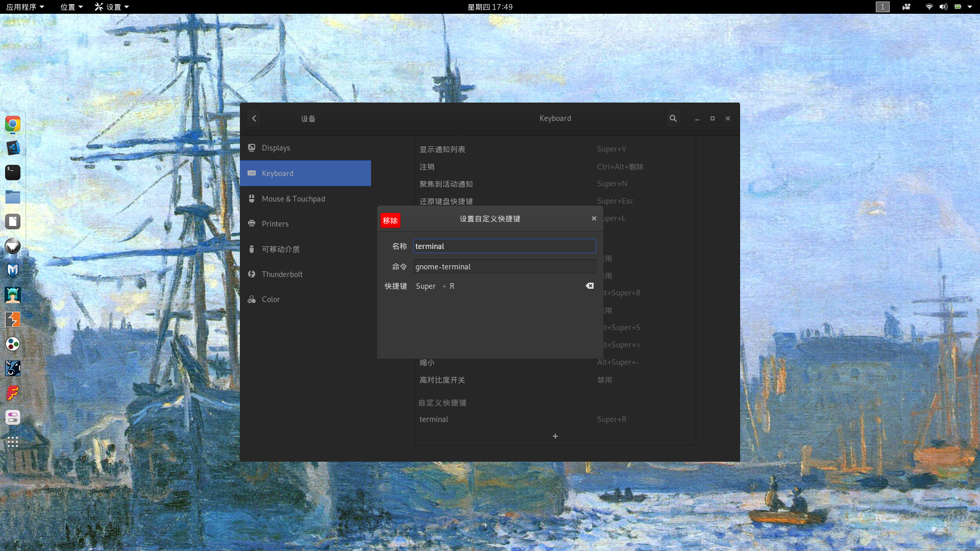Open the teal-haired avatar app in the dock

13,295
